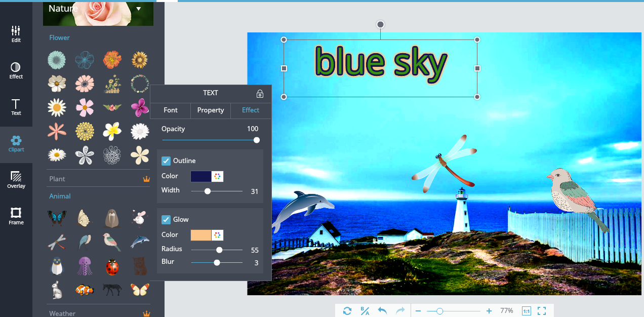Click the undo arrow in bottom toolbar
Viewport: 644px width, 317px height.
(x=383, y=311)
